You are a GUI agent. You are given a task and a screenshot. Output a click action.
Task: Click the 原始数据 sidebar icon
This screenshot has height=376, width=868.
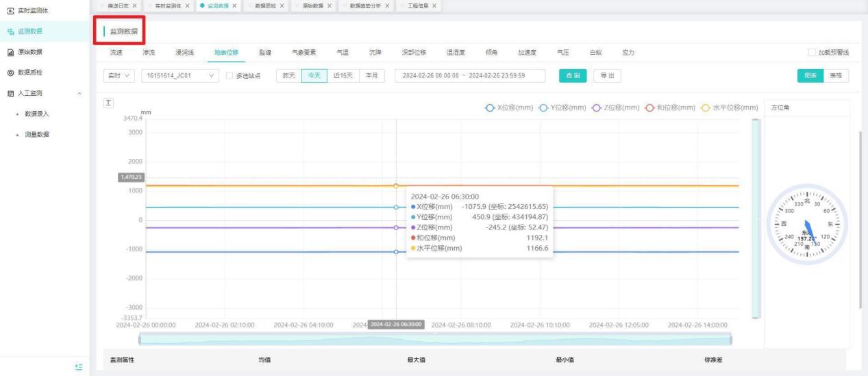(x=8, y=52)
